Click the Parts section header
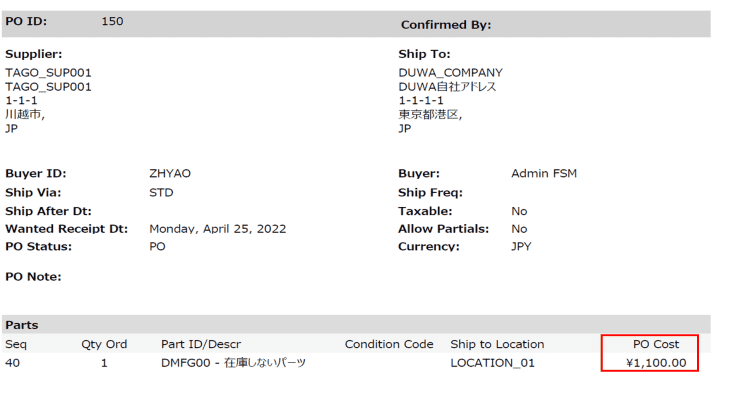The image size is (745, 400). click(22, 325)
